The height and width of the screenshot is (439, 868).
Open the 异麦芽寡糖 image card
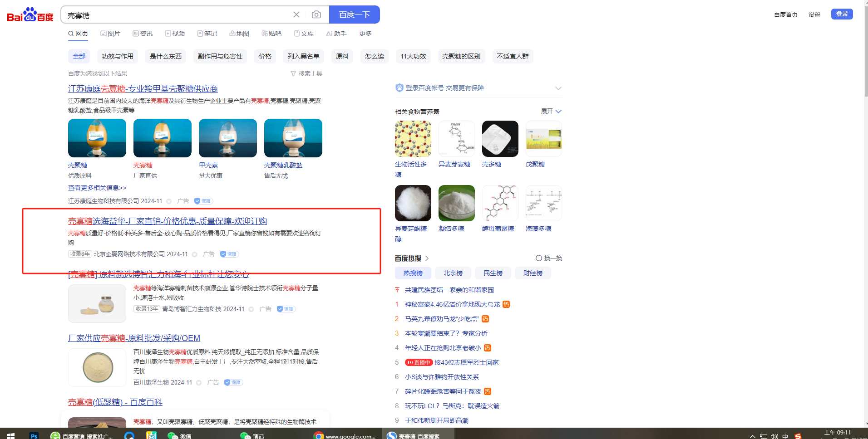[457, 139]
